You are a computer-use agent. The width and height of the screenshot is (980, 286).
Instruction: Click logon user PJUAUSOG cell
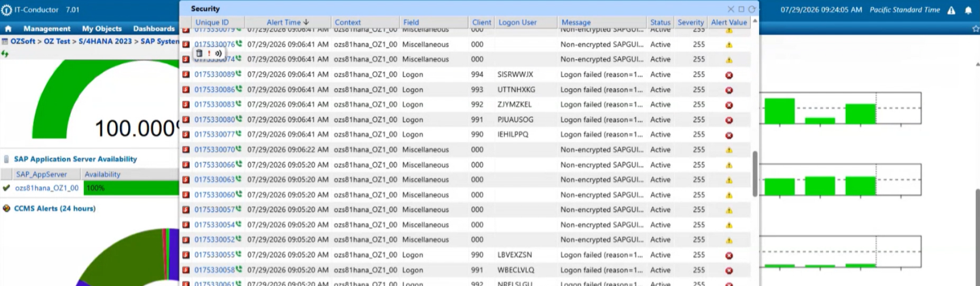click(x=516, y=120)
